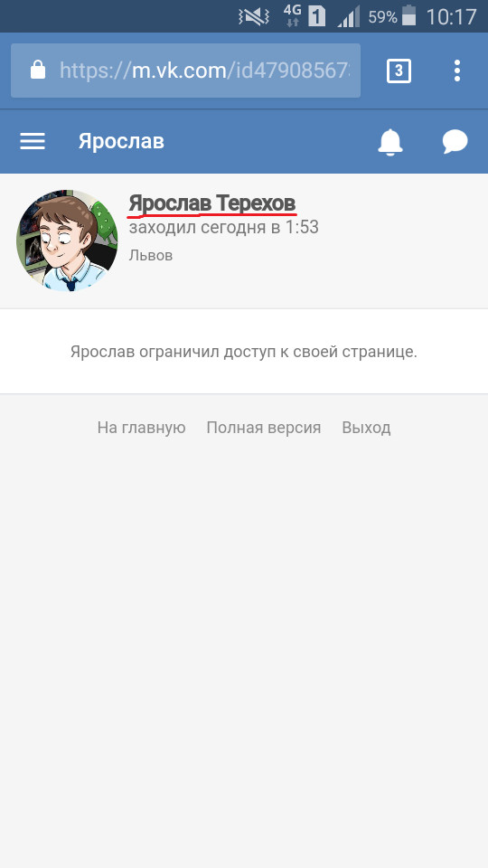Tap the restricted access message text
Screen dimensions: 488x868
(243, 352)
